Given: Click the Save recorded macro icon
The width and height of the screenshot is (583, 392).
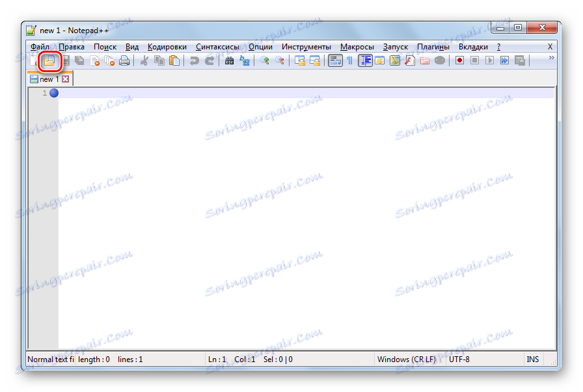Looking at the screenshot, I should (x=519, y=60).
